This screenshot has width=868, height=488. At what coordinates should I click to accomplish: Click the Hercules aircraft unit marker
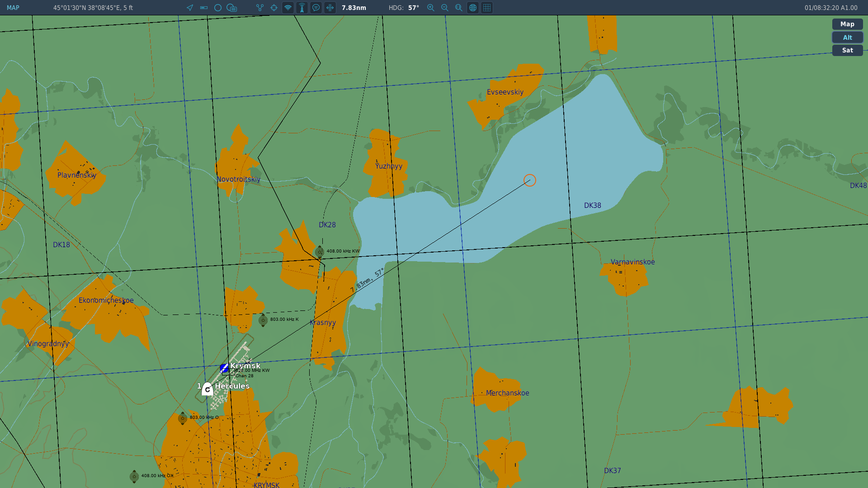207,389
